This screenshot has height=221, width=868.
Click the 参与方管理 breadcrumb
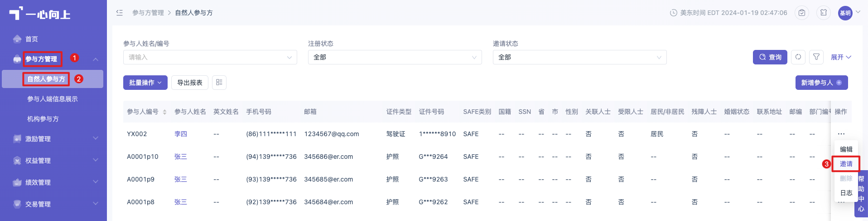pyautogui.click(x=148, y=13)
